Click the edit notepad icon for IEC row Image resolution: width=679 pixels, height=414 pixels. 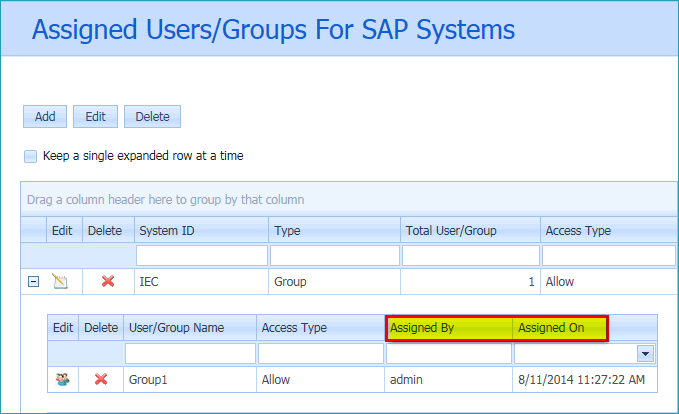(60, 281)
